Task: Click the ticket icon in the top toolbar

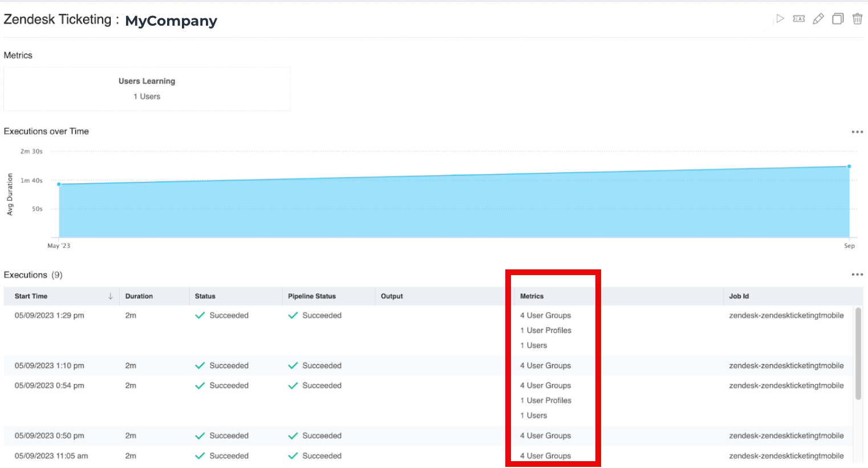Action: pos(799,19)
